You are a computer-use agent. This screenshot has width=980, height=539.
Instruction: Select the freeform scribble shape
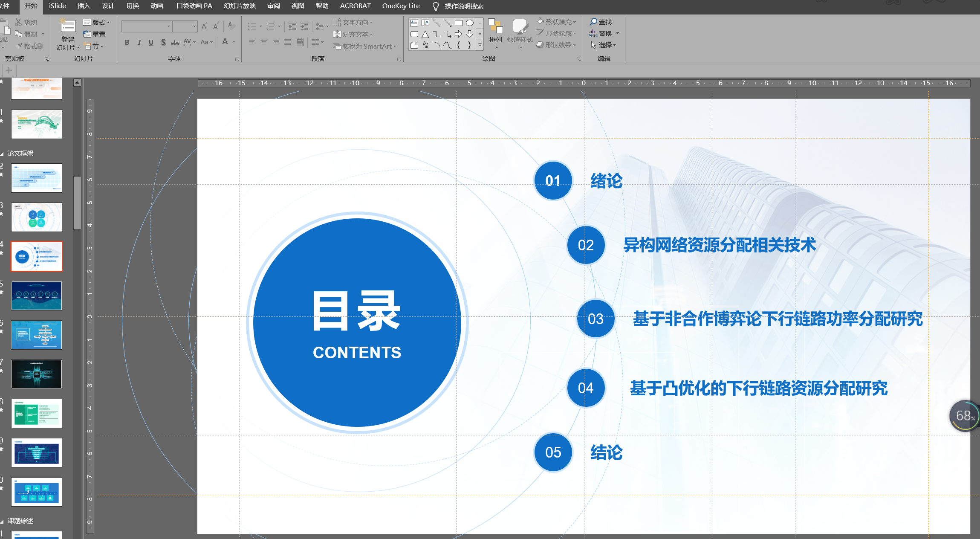(x=425, y=45)
